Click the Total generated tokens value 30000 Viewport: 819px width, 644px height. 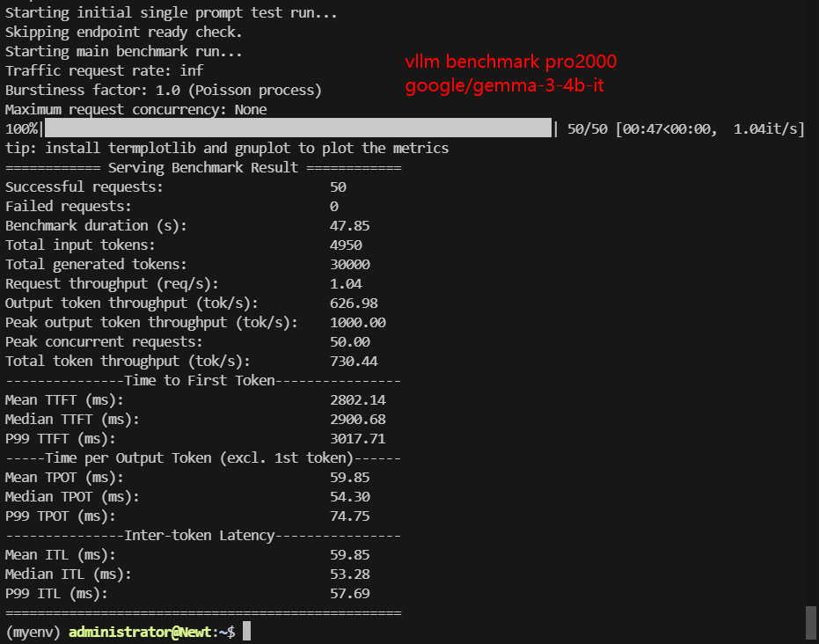click(x=350, y=264)
